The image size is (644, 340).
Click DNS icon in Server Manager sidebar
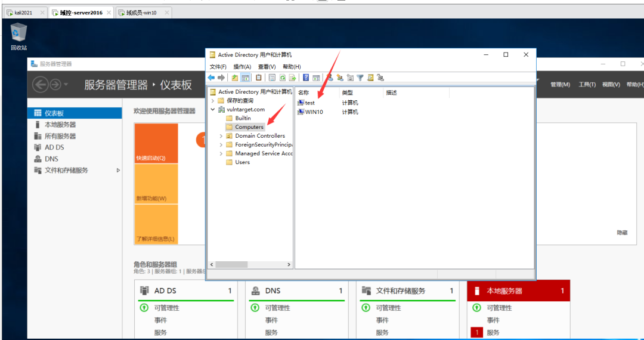(x=38, y=159)
